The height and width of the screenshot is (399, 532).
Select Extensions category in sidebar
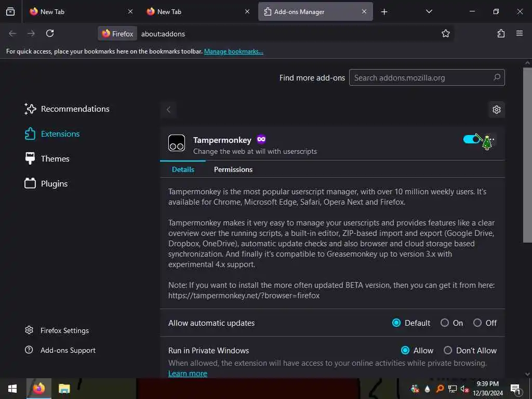click(x=52, y=134)
